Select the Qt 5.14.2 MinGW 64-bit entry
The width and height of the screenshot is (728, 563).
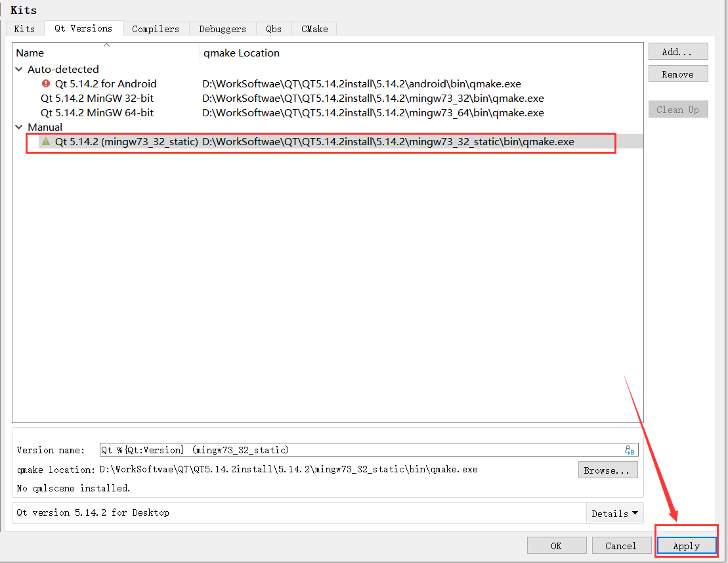coord(97,112)
